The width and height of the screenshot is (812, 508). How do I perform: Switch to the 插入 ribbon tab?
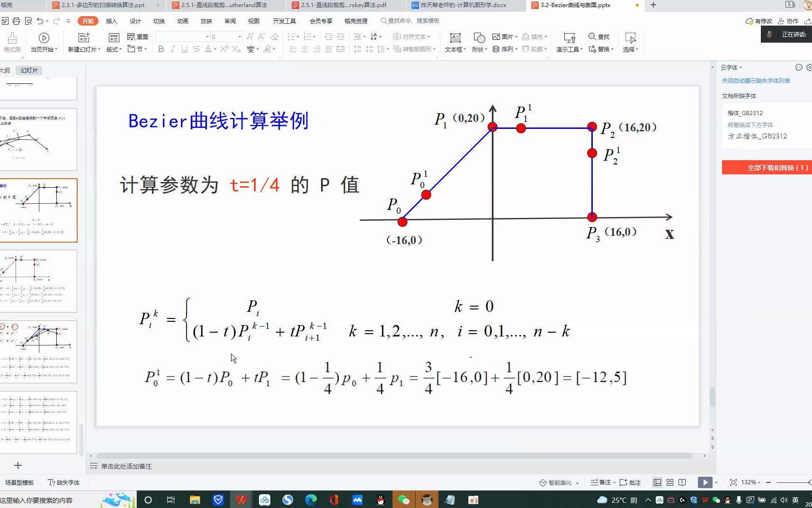[x=111, y=21]
